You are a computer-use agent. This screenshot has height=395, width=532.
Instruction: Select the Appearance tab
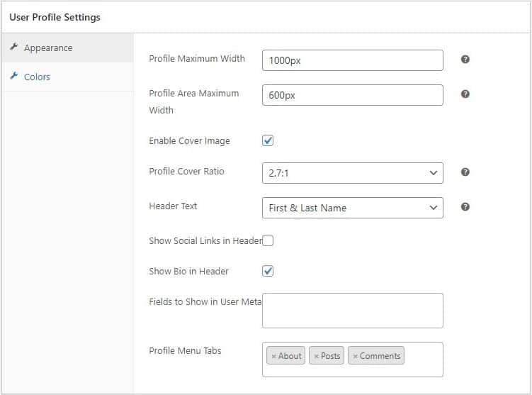[x=48, y=48]
